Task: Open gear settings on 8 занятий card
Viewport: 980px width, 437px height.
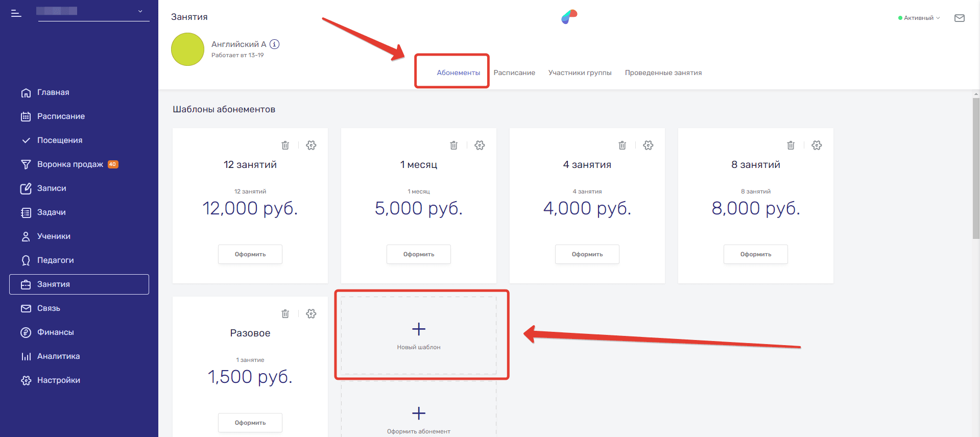Action: coord(817,145)
